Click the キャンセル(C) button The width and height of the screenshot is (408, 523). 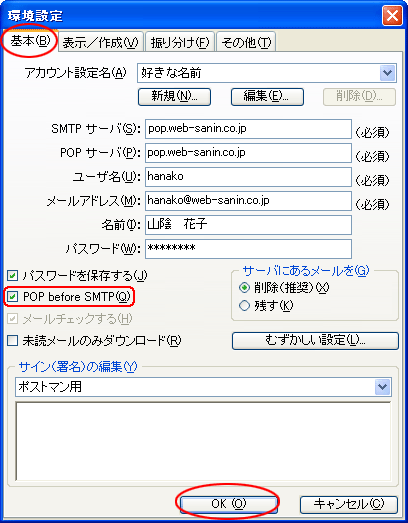tap(349, 505)
